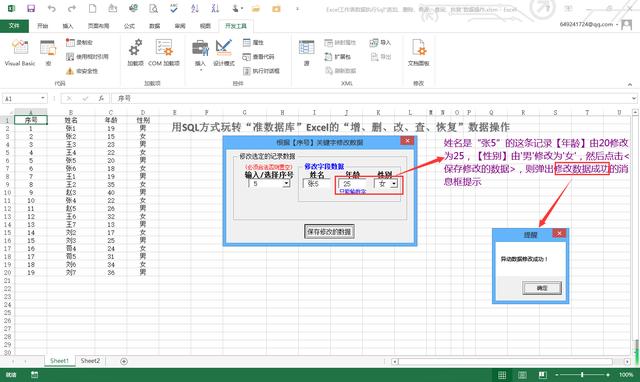Select the Sheet1 tab

pyautogui.click(x=60, y=361)
